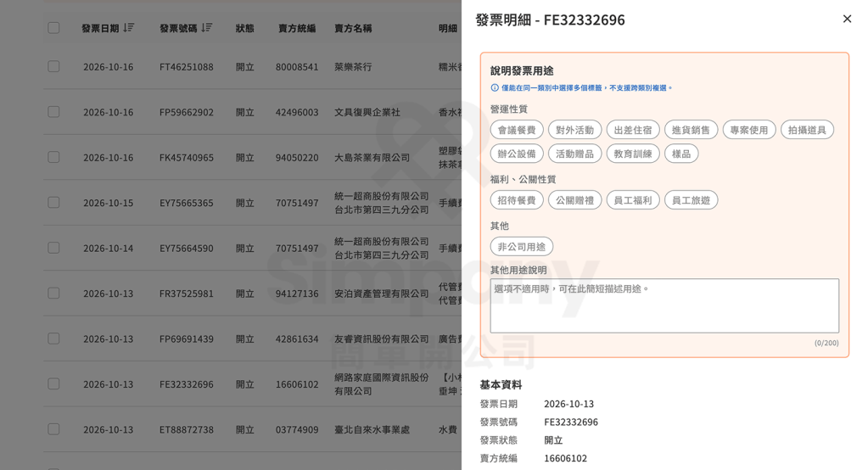Check the row for FR37525981

53,294
